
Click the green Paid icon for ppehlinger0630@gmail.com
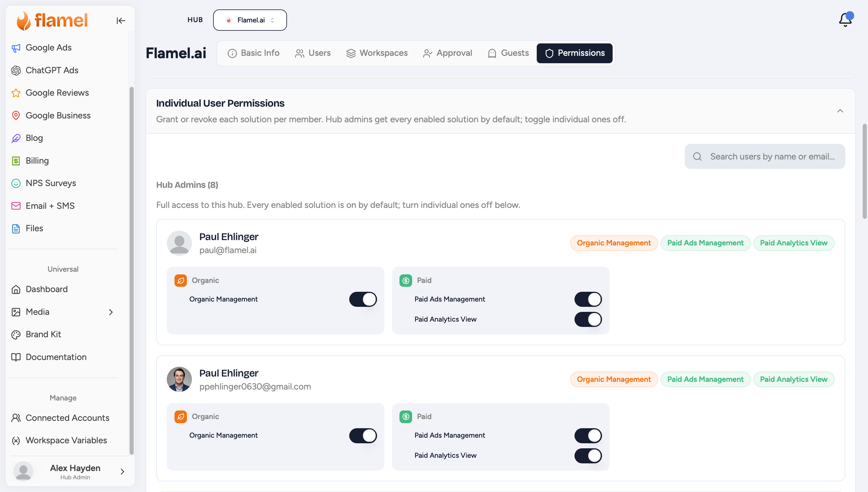pos(406,417)
